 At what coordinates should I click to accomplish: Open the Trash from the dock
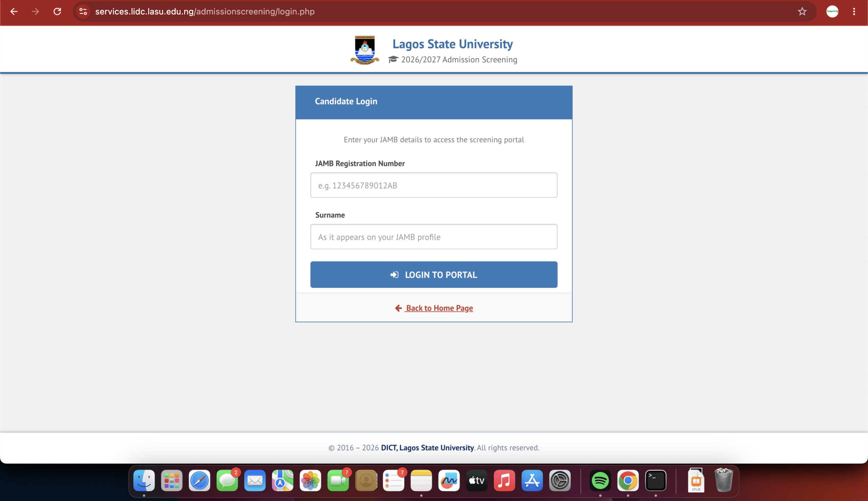(x=724, y=480)
